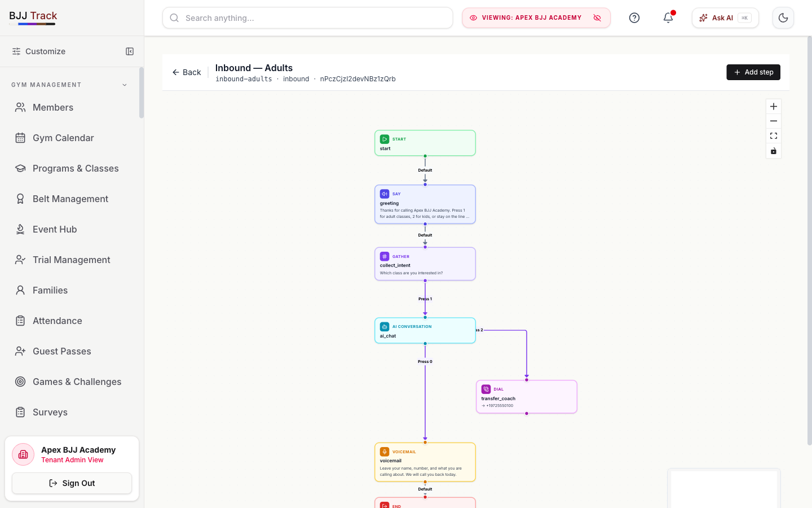Click the BJJ Track logo
This screenshot has width=812, height=508.
tap(33, 17)
